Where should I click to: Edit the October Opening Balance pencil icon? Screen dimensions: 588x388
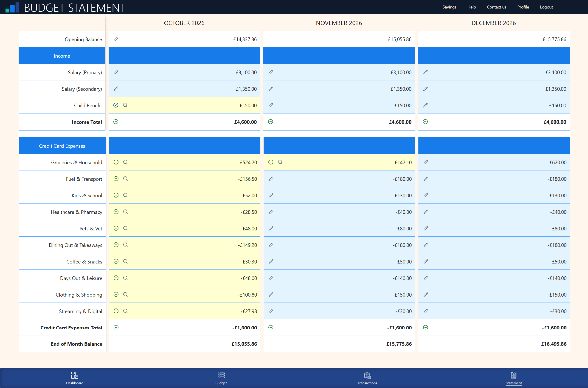(116, 39)
